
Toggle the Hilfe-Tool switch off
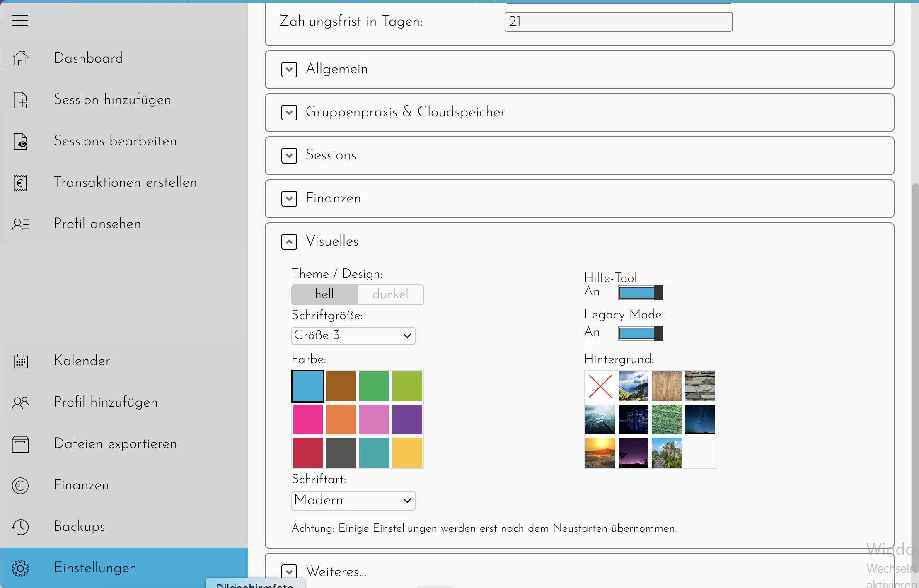[x=640, y=293]
